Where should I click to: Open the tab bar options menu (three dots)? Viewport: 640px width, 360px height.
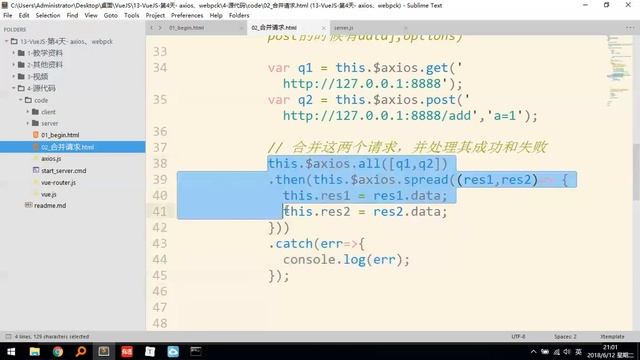click(x=629, y=28)
